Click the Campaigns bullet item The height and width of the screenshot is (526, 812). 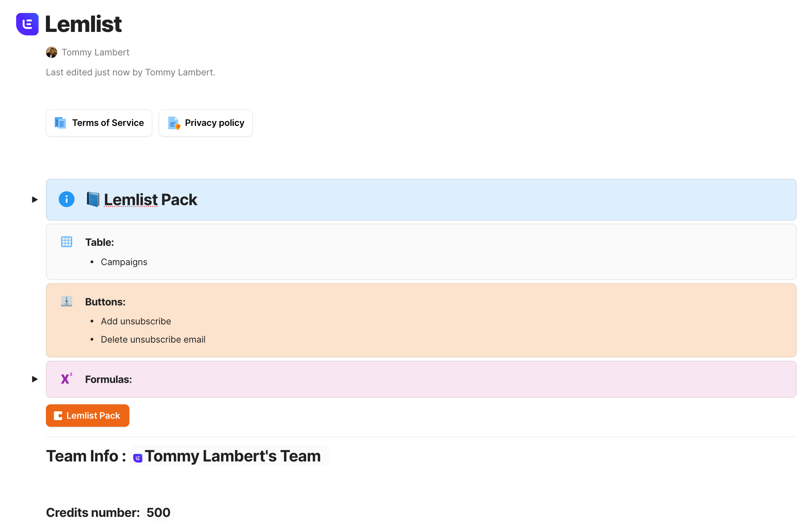124,262
